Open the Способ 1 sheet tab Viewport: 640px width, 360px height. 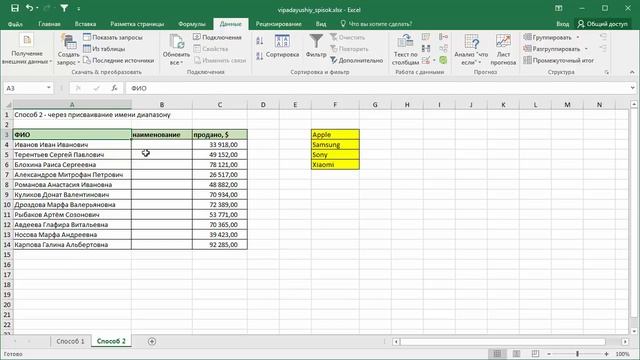click(x=70, y=341)
